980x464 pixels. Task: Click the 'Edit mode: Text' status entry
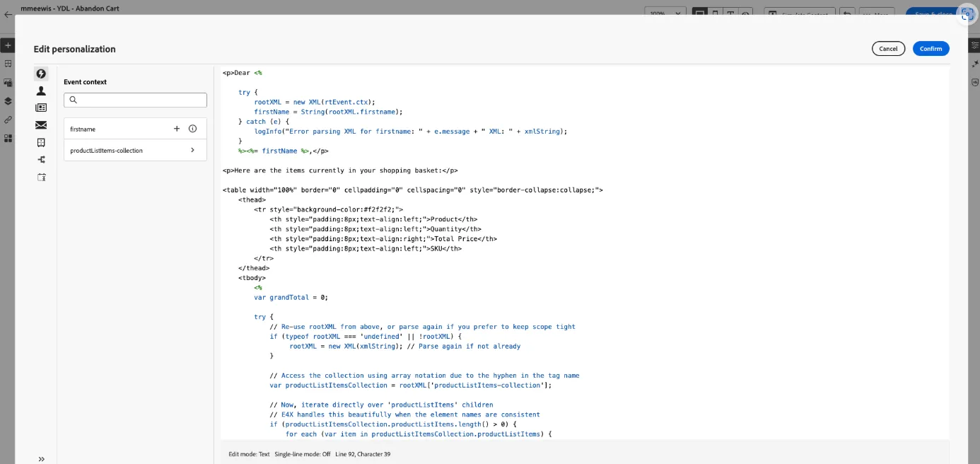click(x=249, y=454)
